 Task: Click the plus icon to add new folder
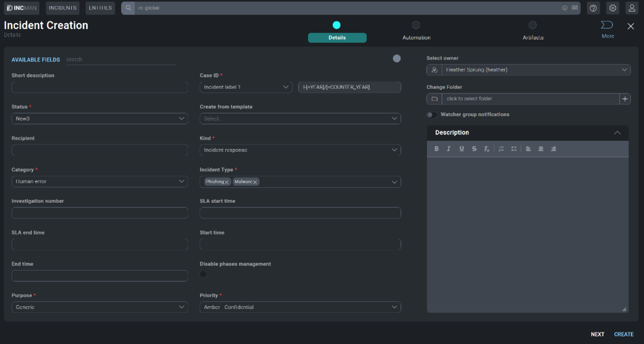(x=625, y=99)
